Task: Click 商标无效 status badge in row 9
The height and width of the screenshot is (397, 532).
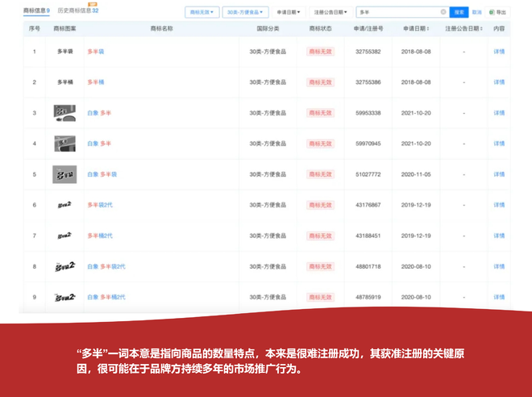Action: pos(320,297)
